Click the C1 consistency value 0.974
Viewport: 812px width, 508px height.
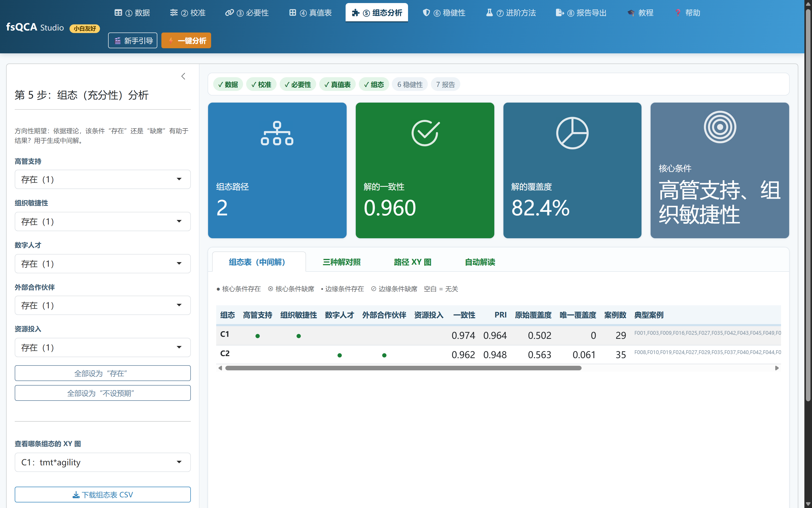click(x=463, y=335)
